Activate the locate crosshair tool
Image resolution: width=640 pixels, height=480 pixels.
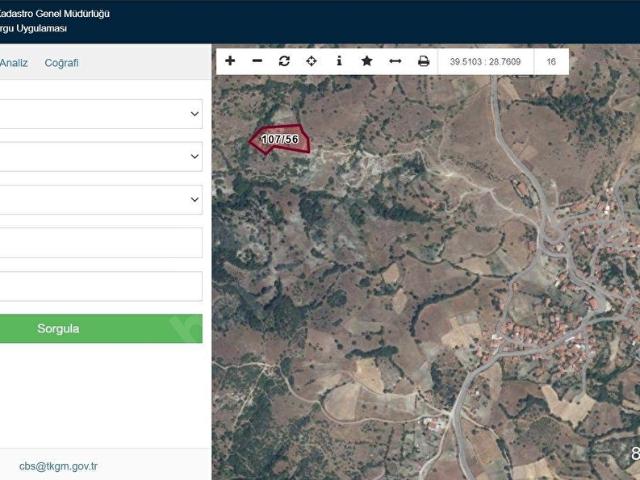[311, 61]
